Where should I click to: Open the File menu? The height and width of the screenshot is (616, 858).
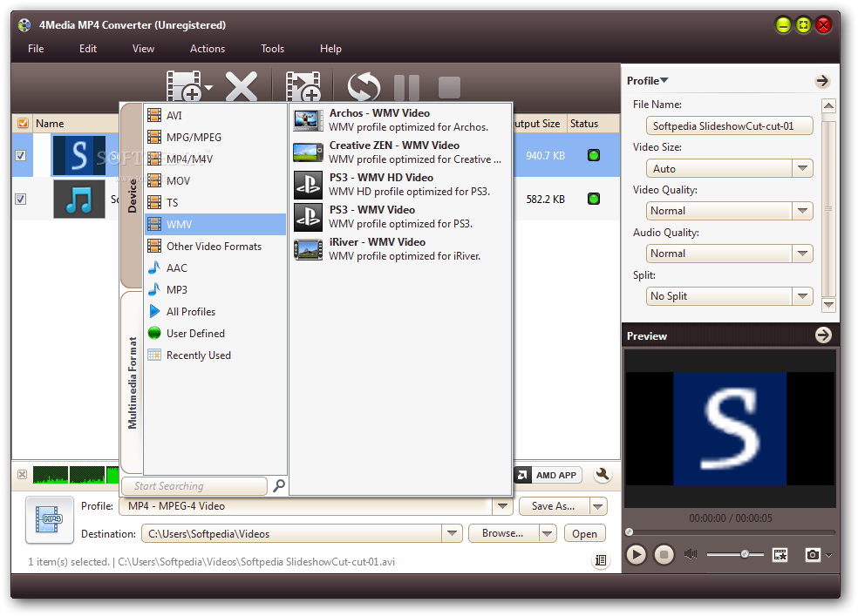tap(36, 49)
